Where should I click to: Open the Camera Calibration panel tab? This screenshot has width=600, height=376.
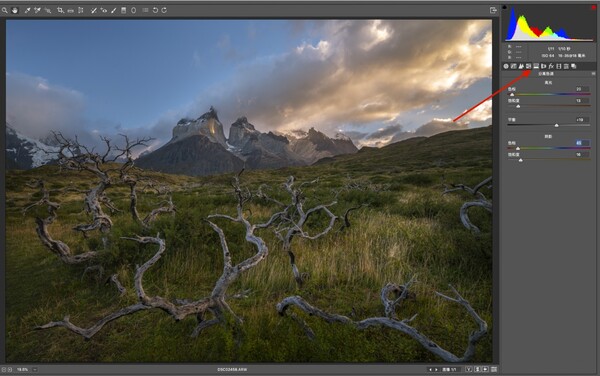tap(559, 66)
